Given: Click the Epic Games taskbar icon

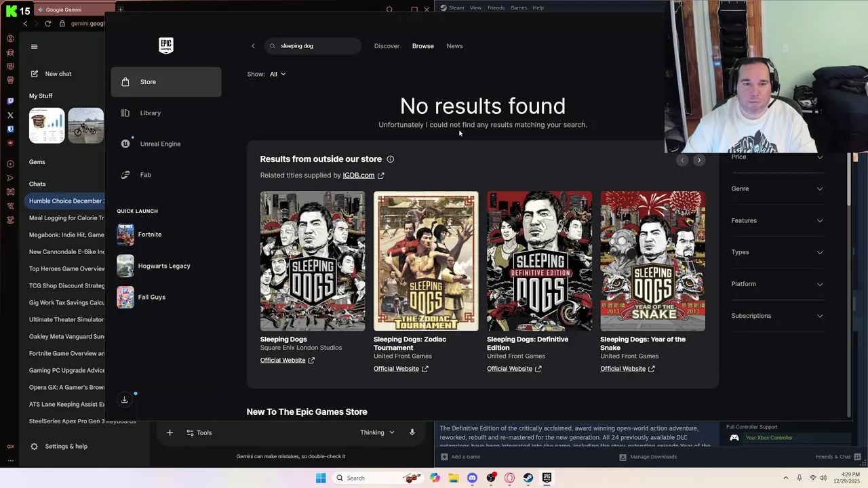Looking at the screenshot, I should [547, 478].
